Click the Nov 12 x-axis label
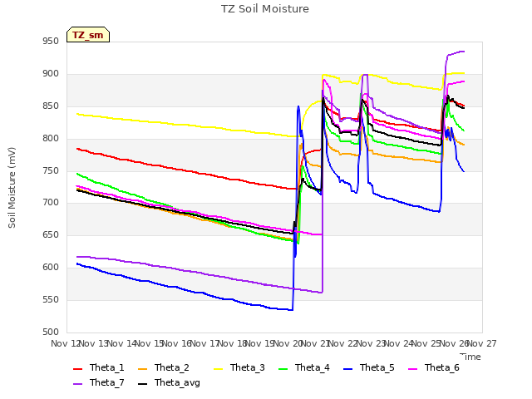This screenshot has height=399, width=532. tap(66, 343)
